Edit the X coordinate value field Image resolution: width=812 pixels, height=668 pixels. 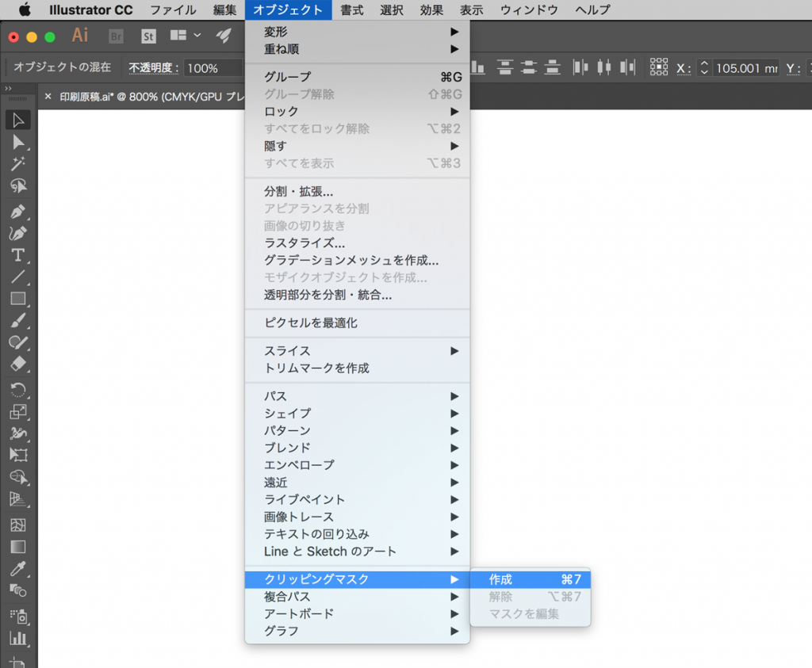746,68
